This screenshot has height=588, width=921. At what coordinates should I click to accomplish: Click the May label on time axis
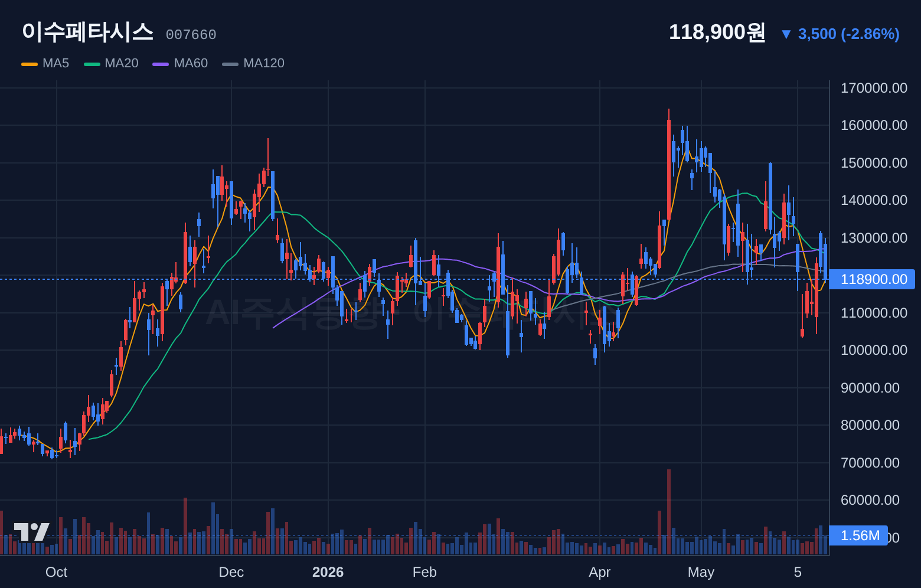[x=701, y=572]
